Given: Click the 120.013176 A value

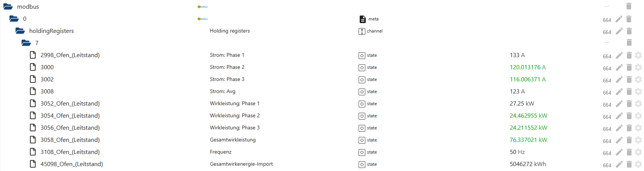Looking at the screenshot, I should (x=528, y=67).
